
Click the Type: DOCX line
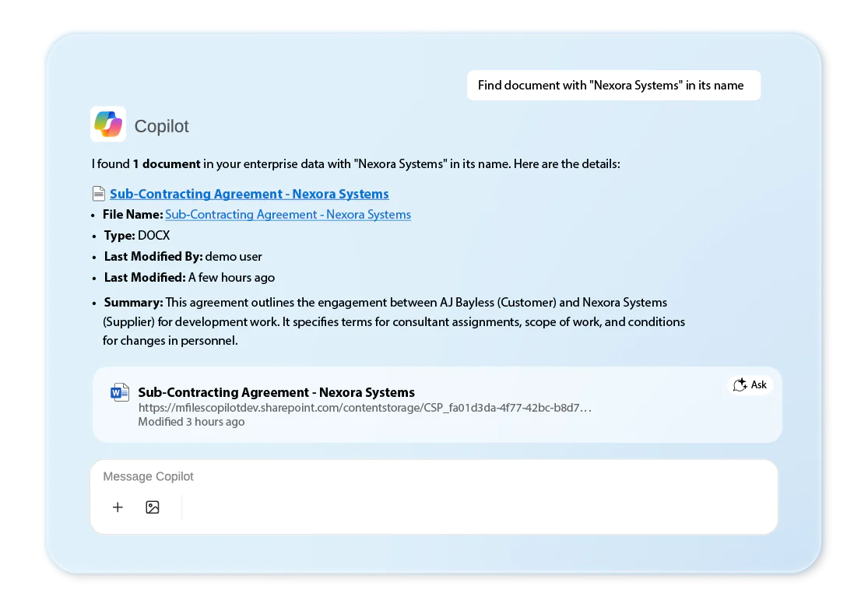(137, 235)
